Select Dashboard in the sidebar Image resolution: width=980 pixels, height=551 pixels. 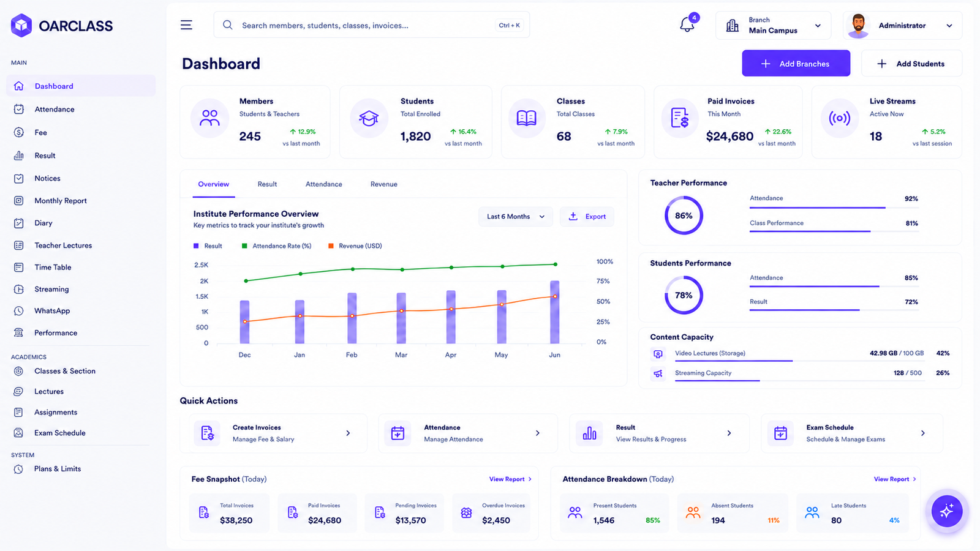81,86
